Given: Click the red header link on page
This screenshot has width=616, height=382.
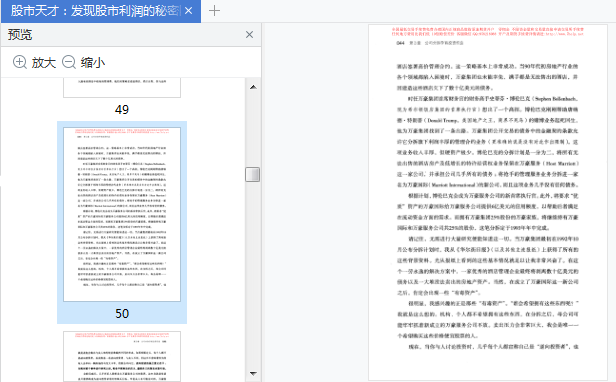Looking at the screenshot, I should click(x=488, y=31).
